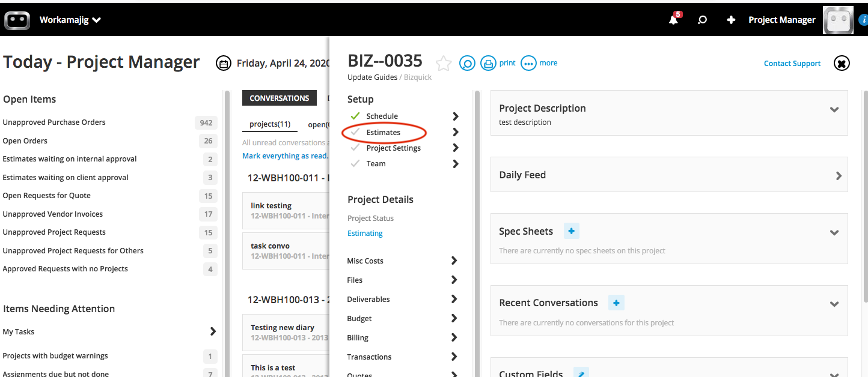The image size is (868, 377).
Task: Click Contact Support link
Action: click(x=792, y=64)
